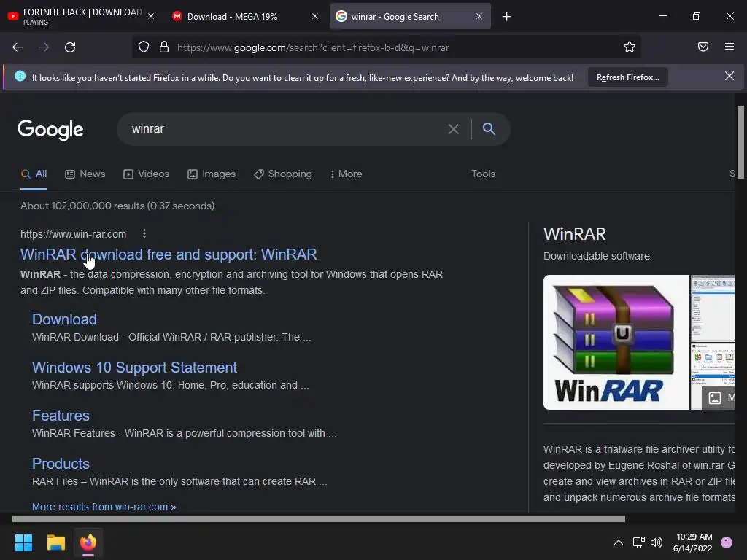Open WinRAR download free and support link

click(169, 254)
